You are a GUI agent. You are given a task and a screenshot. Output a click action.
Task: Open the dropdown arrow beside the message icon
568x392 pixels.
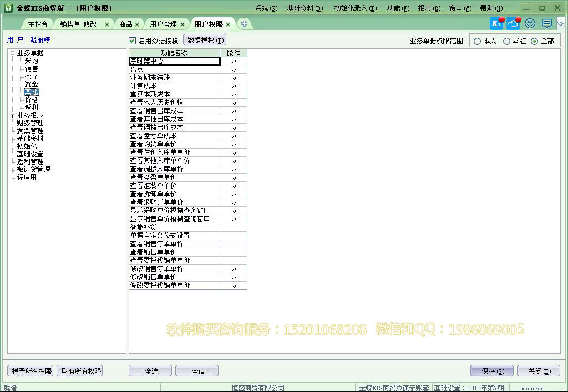point(560,23)
